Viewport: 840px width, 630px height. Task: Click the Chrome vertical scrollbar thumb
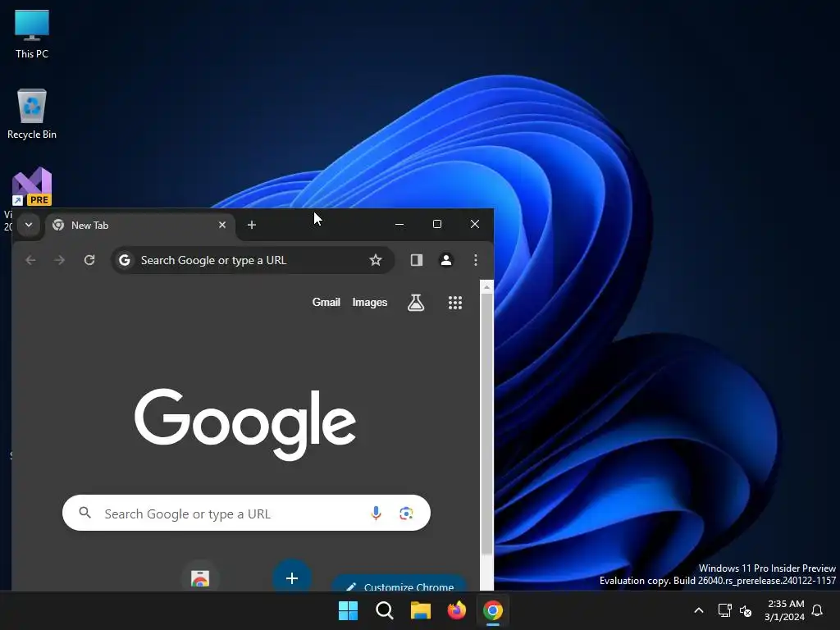[x=486, y=424]
